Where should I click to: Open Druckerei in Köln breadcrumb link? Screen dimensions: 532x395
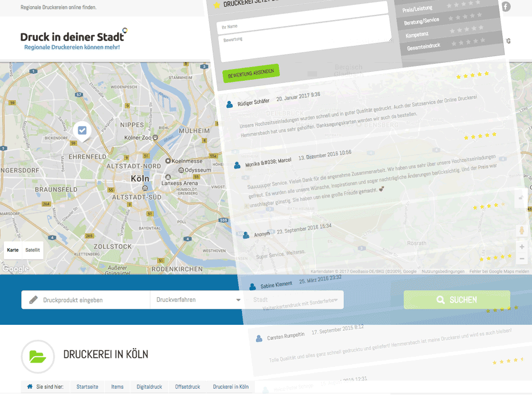(231, 387)
